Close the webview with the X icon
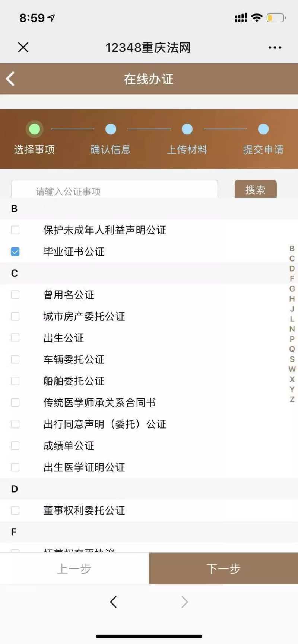The width and height of the screenshot is (298, 644). 23,47
